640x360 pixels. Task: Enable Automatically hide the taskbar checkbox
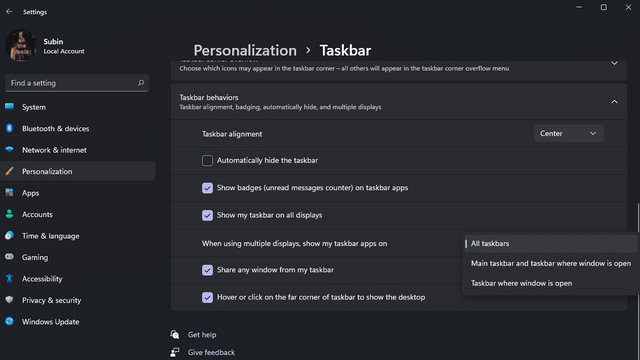point(207,160)
